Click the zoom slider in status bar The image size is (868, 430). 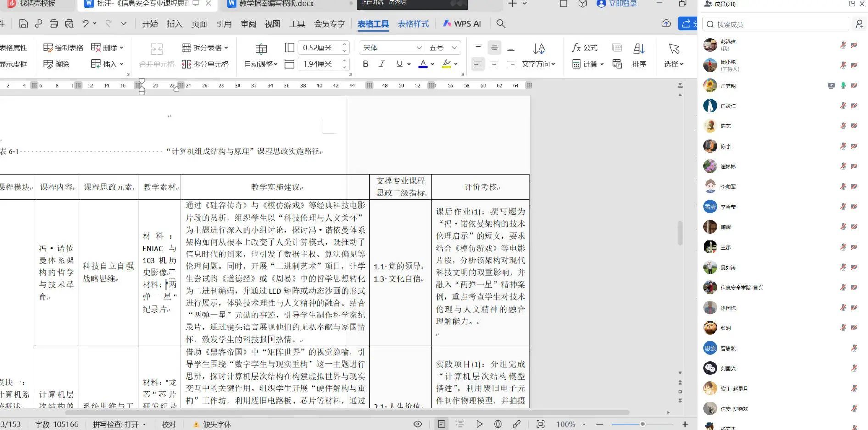click(642, 424)
